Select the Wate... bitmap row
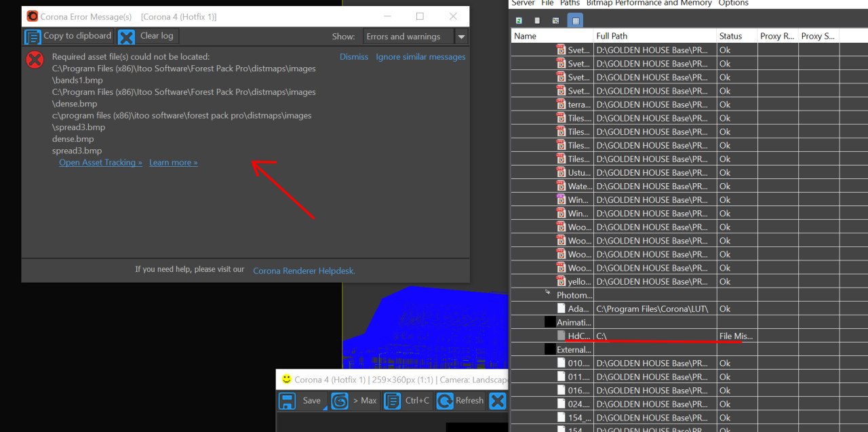The height and width of the screenshot is (432, 868). 689,186
